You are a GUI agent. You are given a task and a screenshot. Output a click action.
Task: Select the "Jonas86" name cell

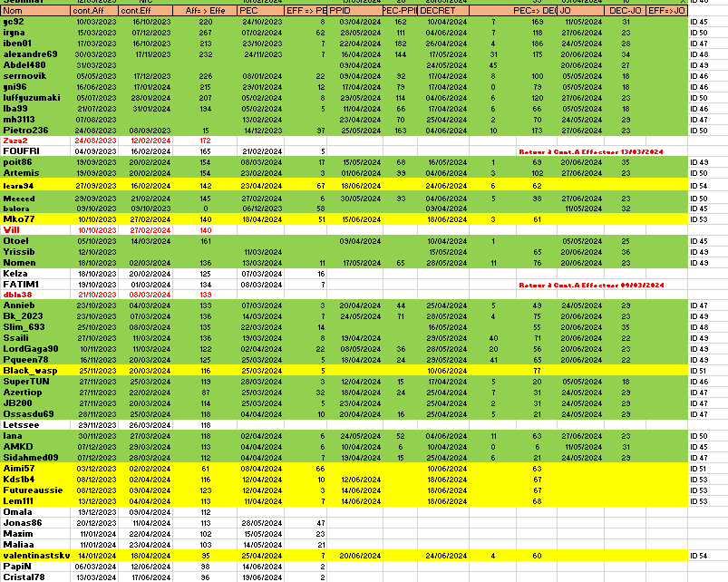(35, 523)
